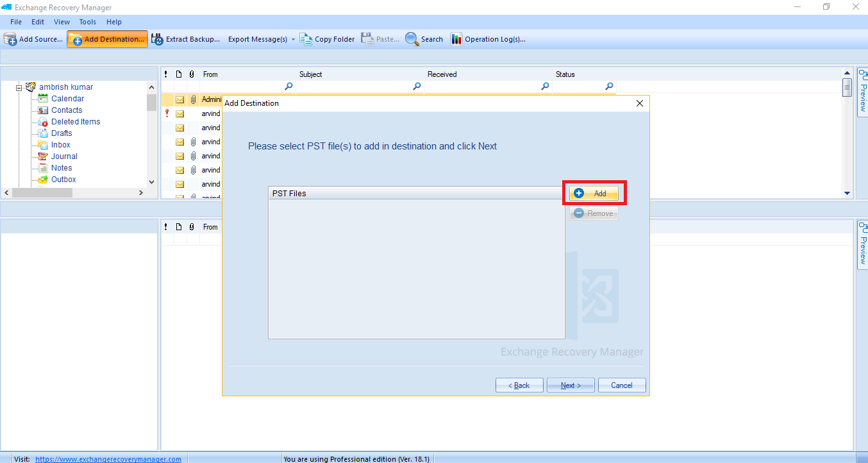Click the down arrow of the folder tree scrollbar
The height and width of the screenshot is (463, 868).
point(151,182)
